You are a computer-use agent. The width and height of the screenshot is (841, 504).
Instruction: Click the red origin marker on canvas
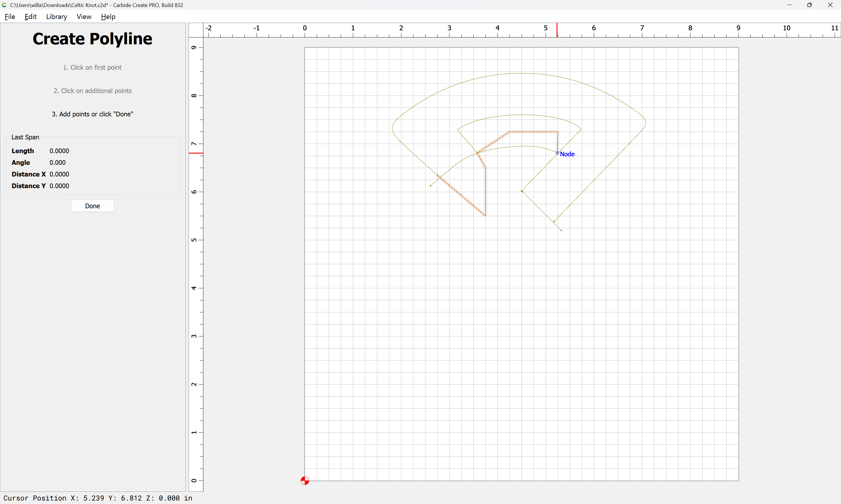(305, 481)
